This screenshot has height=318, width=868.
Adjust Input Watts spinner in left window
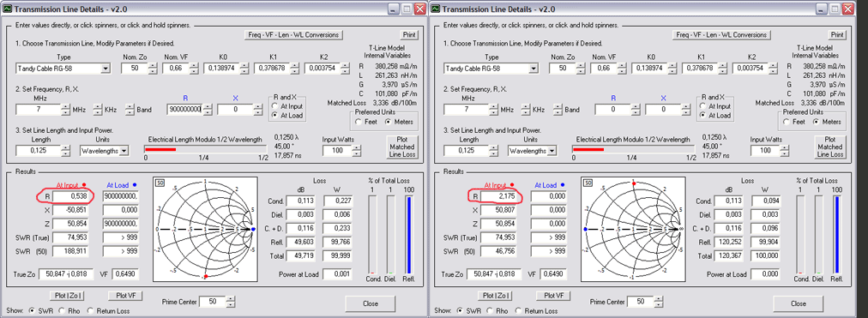pos(356,150)
